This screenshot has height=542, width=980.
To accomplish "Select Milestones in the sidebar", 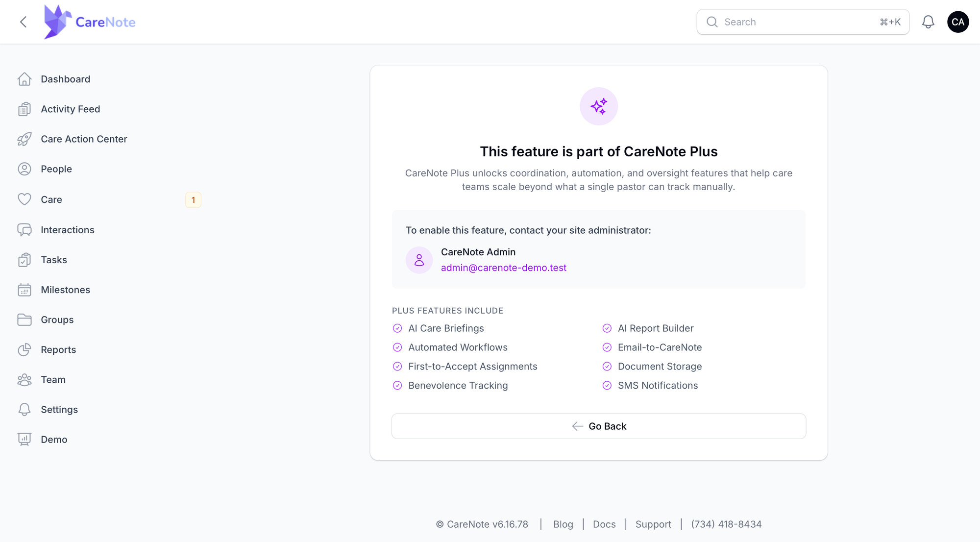I will 66,290.
